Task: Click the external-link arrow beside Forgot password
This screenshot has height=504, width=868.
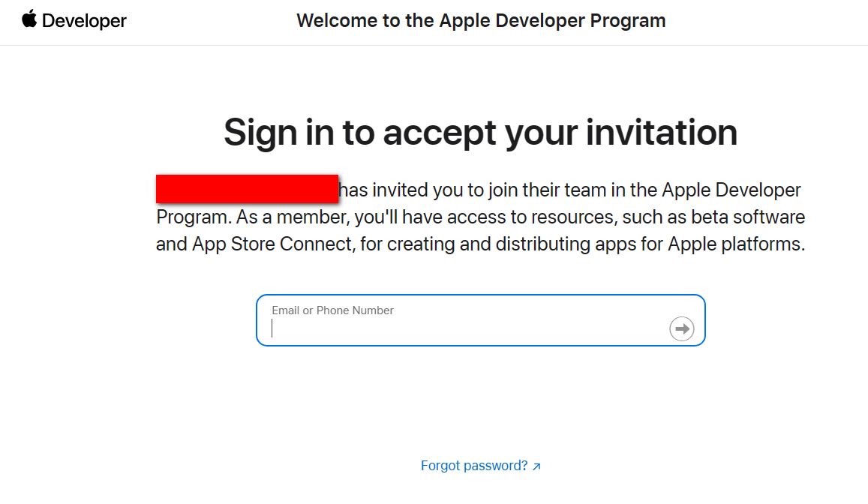Action: click(536, 466)
